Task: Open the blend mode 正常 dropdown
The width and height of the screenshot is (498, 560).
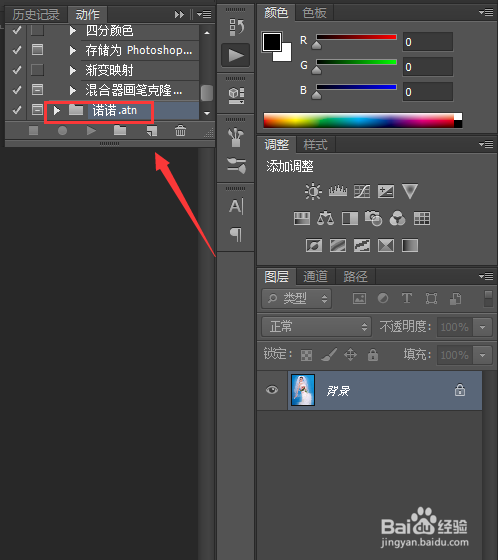Action: pos(317,326)
